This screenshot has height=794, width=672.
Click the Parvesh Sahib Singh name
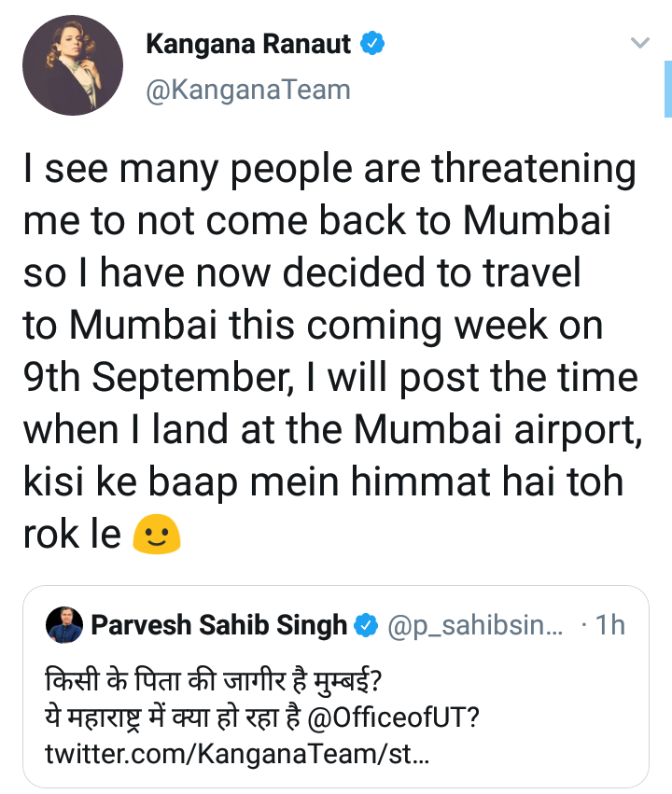[218, 625]
